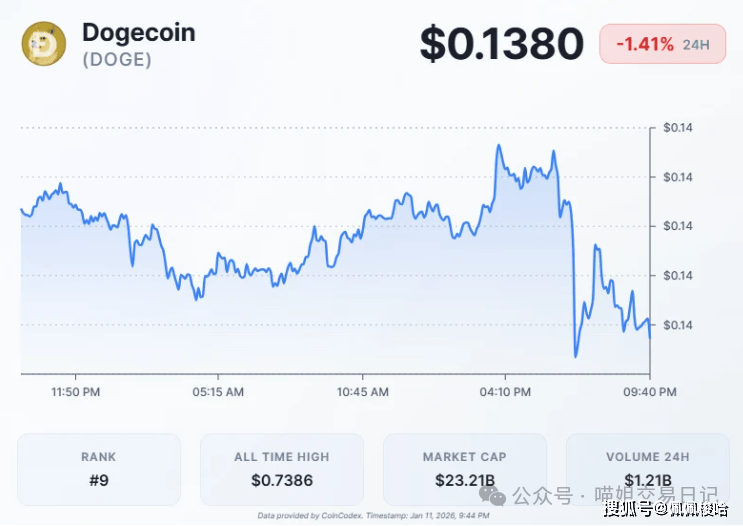Click the 10:45 AM time axis label
Viewport: 743px width, 526px height.
(363, 392)
